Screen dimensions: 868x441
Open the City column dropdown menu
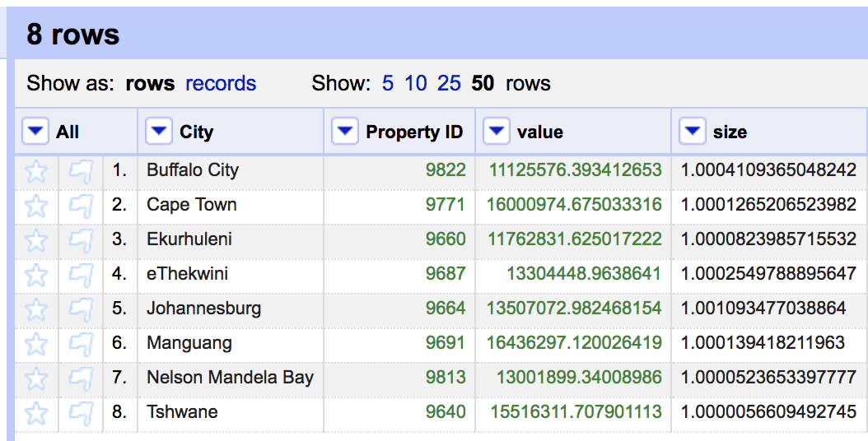[158, 132]
